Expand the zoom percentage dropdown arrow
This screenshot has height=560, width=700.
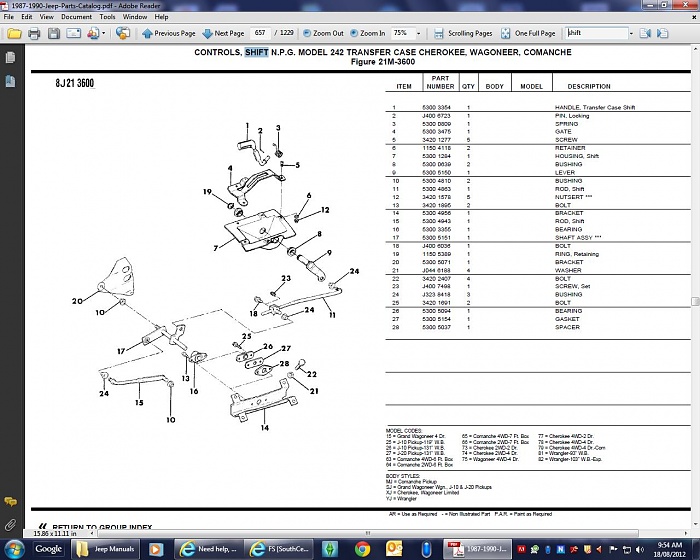click(418, 33)
